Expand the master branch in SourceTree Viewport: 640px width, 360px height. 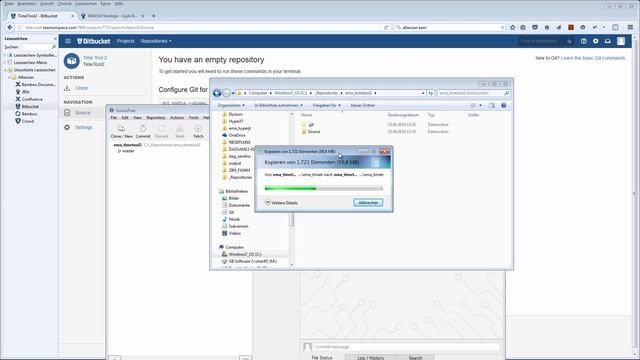click(x=119, y=151)
